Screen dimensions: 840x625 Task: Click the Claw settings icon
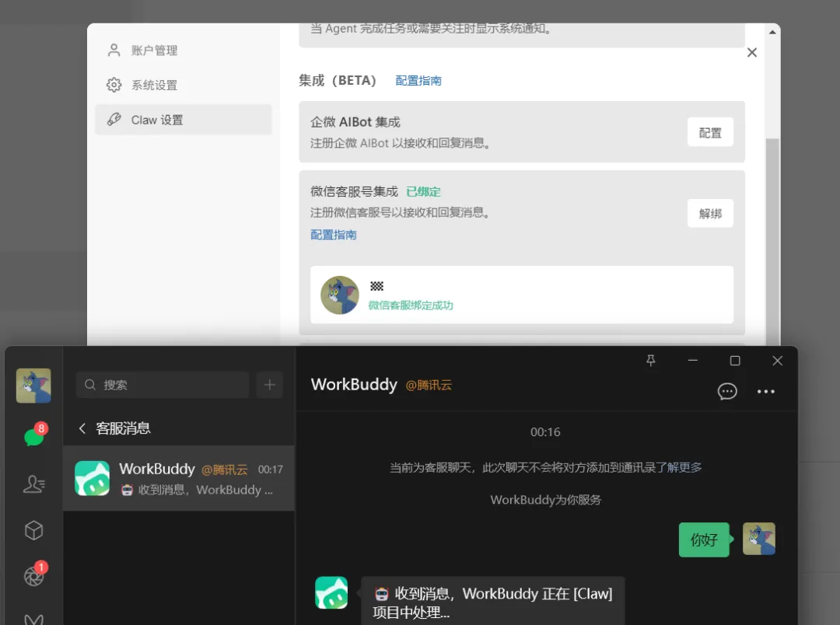pyautogui.click(x=114, y=120)
